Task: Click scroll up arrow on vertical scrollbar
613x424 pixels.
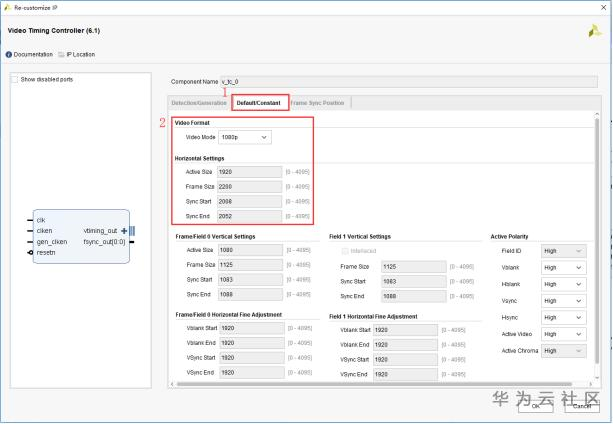Action: click(597, 114)
